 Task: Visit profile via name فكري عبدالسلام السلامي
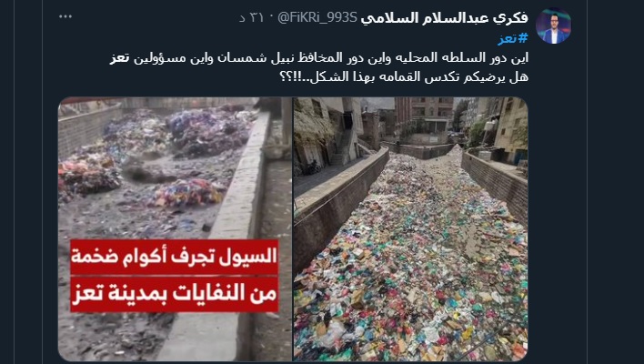(444, 17)
